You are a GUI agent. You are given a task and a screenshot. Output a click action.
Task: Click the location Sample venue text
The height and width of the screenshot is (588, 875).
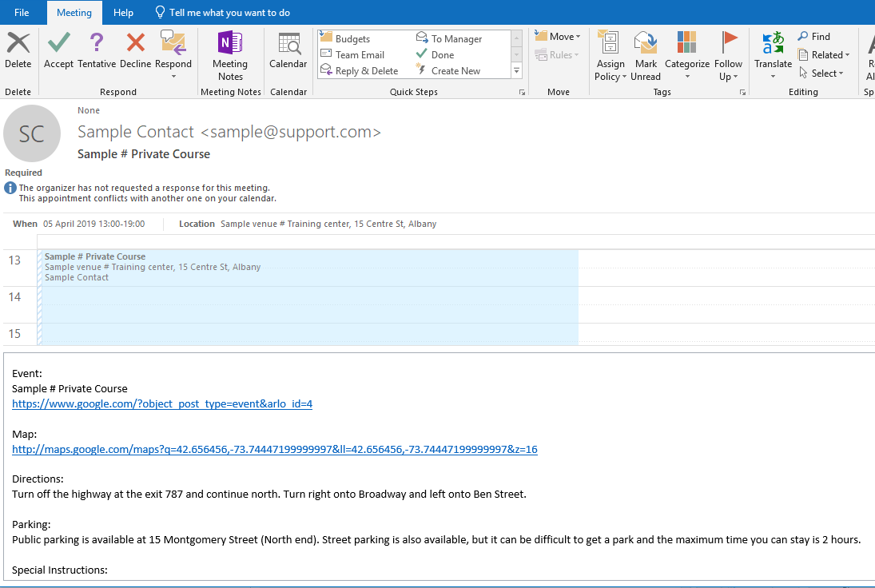(x=328, y=224)
